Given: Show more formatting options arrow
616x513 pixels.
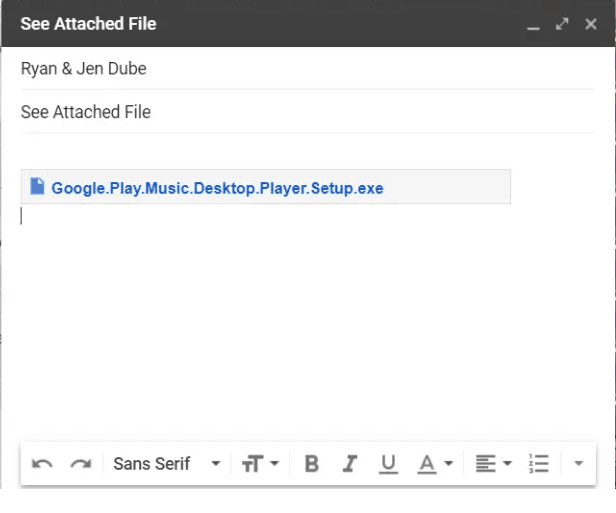Looking at the screenshot, I should click(x=579, y=464).
